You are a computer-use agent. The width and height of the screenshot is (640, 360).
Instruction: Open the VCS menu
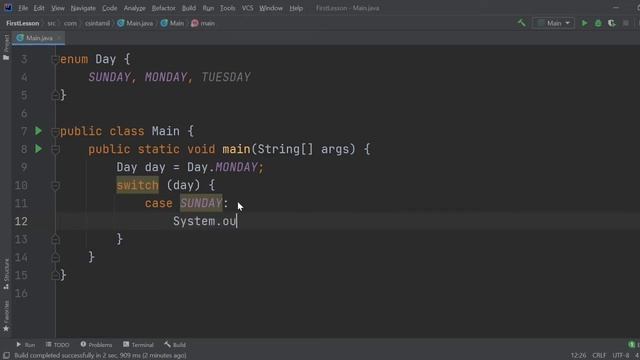pyautogui.click(x=247, y=8)
